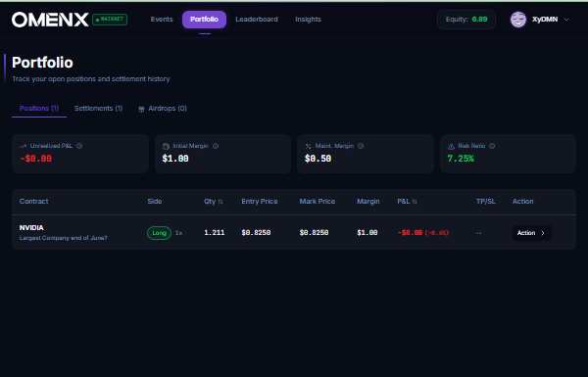
Task: Click the Contract column header
Action: click(33, 202)
